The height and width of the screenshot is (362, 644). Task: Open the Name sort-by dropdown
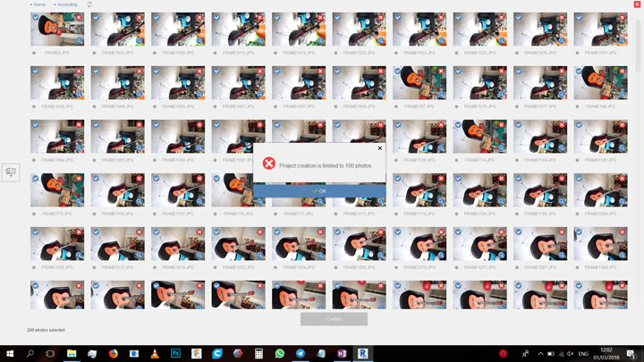pyautogui.click(x=38, y=4)
